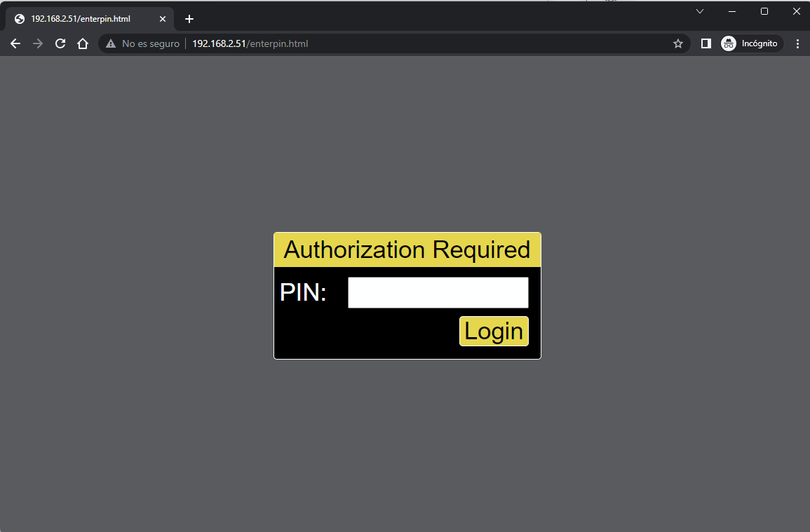Click the 'Authorization Required' header
This screenshot has height=532, width=810.
click(x=407, y=250)
